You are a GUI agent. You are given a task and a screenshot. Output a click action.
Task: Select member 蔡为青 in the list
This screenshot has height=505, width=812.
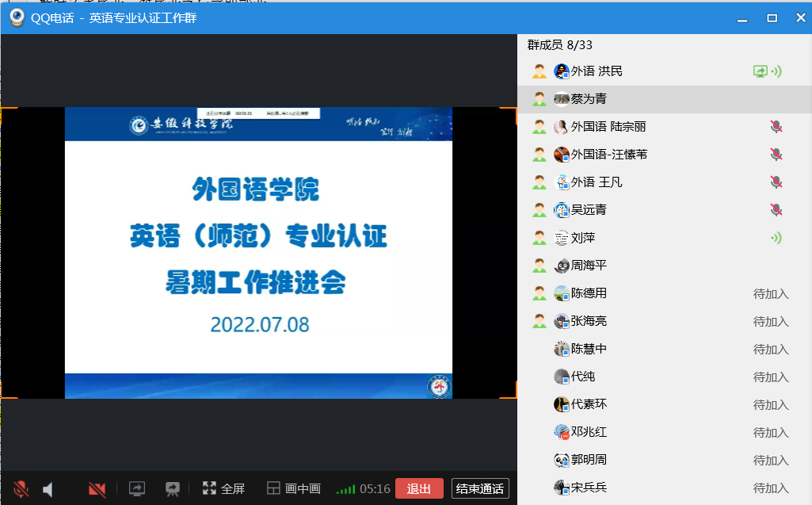pyautogui.click(x=589, y=99)
